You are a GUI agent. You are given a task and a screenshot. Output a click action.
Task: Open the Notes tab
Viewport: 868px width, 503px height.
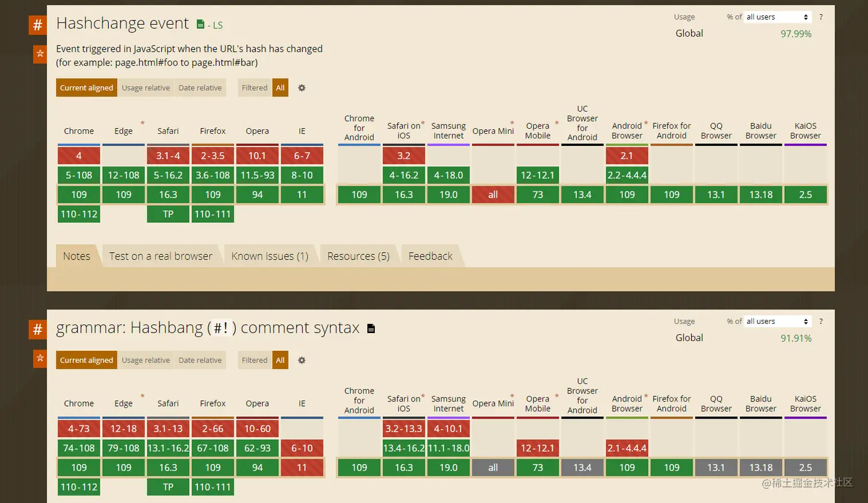[77, 256]
